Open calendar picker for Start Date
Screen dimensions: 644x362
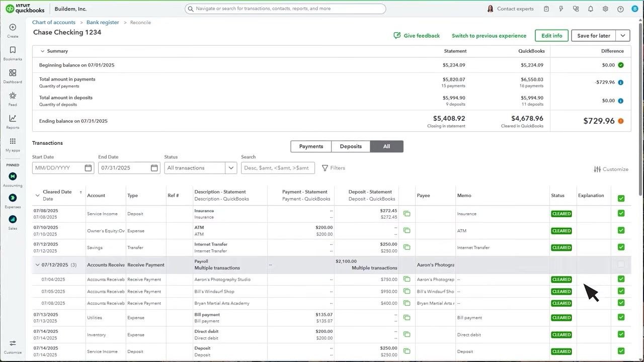point(88,168)
